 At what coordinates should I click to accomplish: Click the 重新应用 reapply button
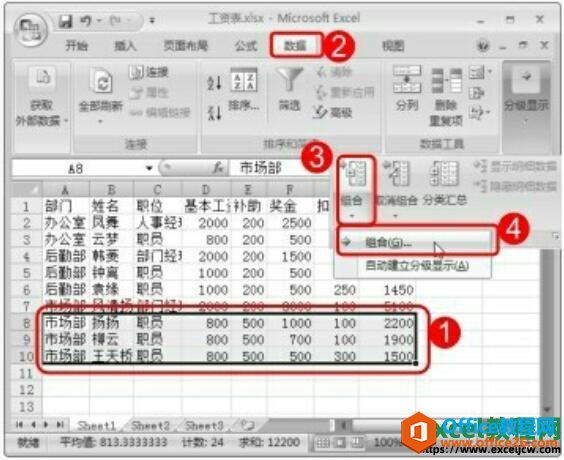(345, 92)
